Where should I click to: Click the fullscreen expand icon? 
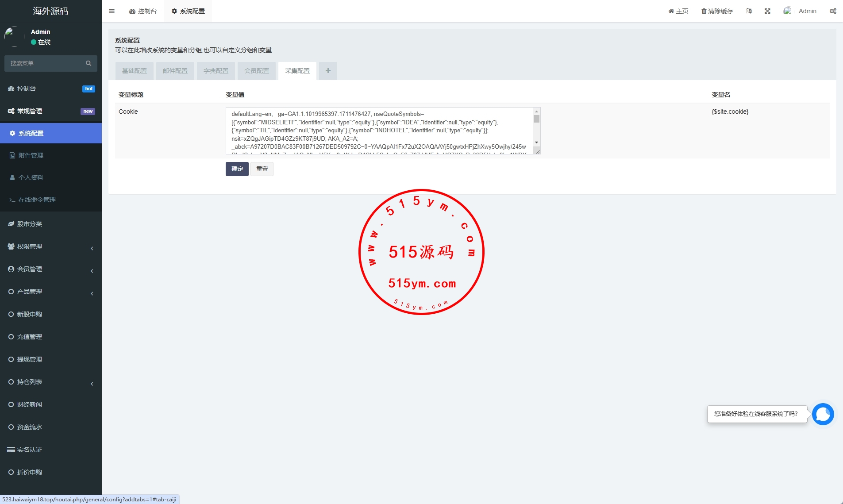tap(767, 11)
